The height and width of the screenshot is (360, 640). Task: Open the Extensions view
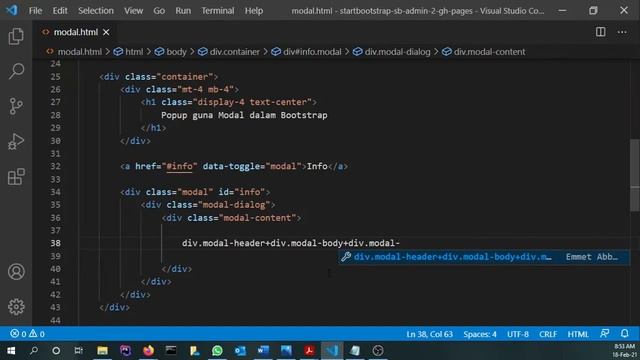click(16, 177)
